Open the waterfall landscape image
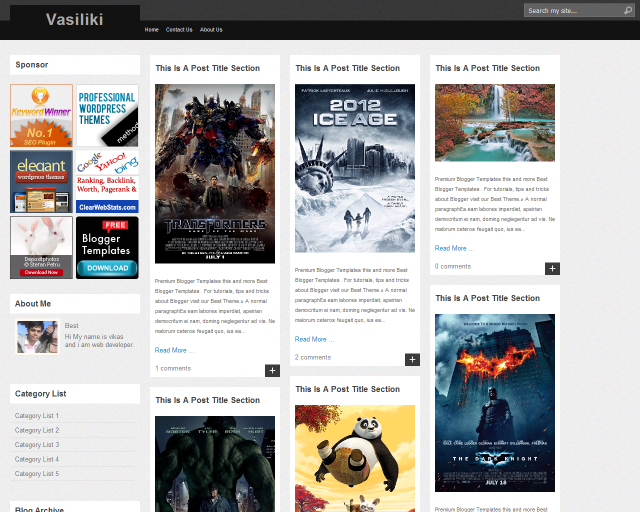The image size is (640, 512). pos(495,122)
